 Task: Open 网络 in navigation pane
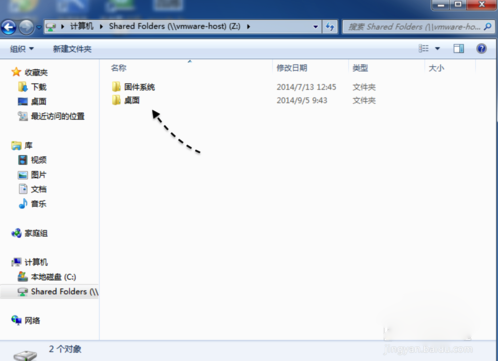(32, 320)
